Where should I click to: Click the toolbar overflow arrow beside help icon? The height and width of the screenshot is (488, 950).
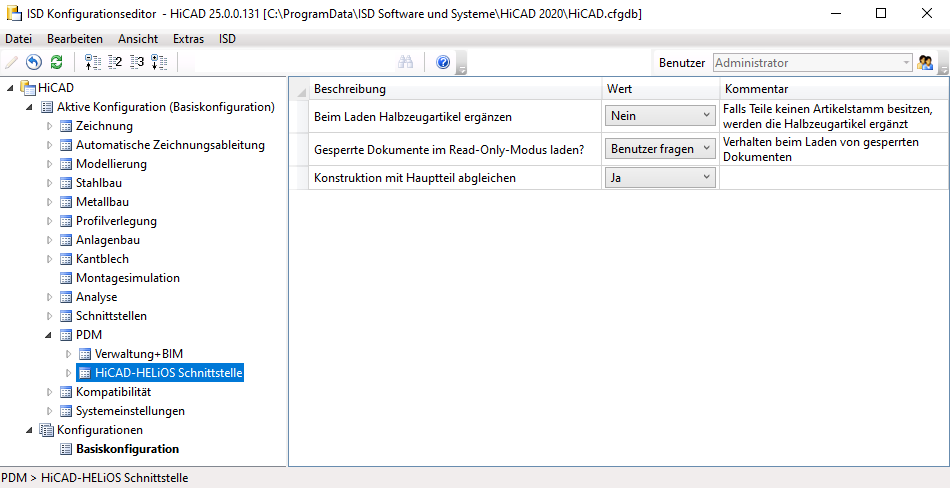point(462,63)
